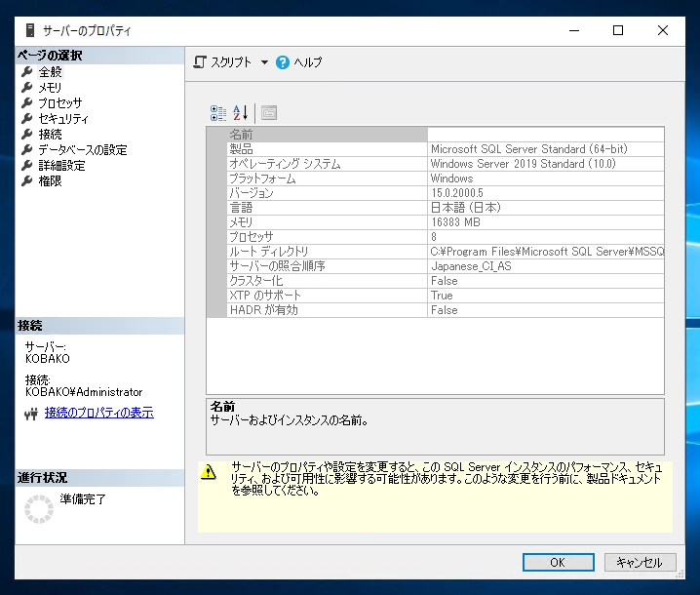Screen dimensions: 700x595
Task: Click the C:¥Program Files root directory value
Action: pyautogui.click(x=547, y=251)
